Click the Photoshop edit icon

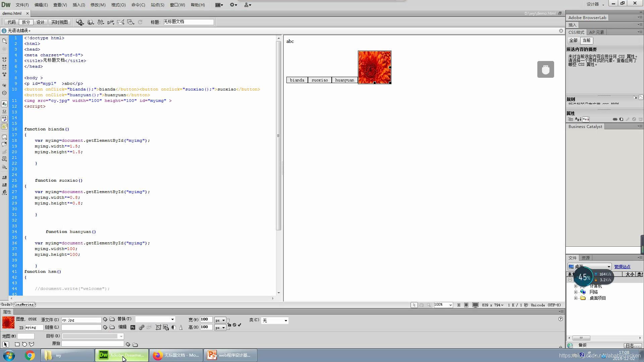click(133, 327)
